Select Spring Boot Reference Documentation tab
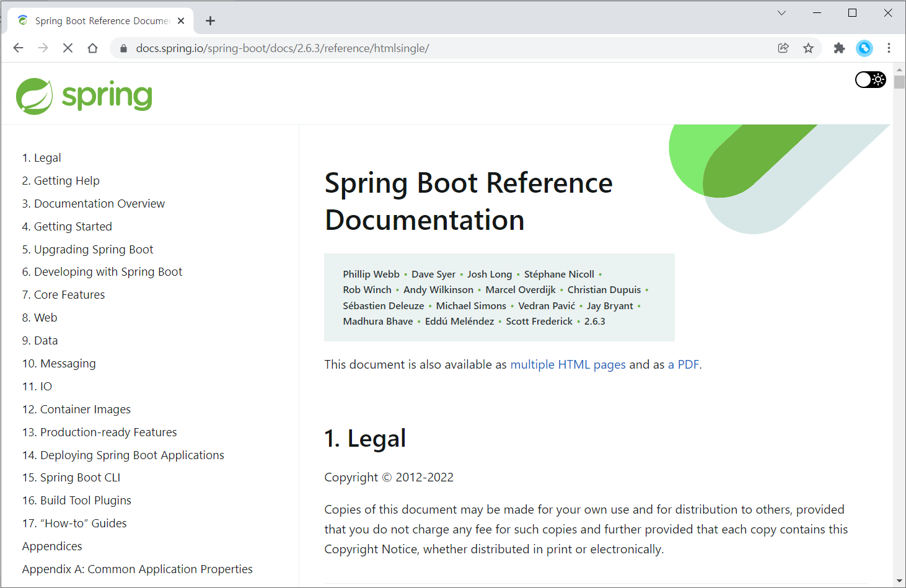Screen dimensions: 906x588 (x=102, y=21)
